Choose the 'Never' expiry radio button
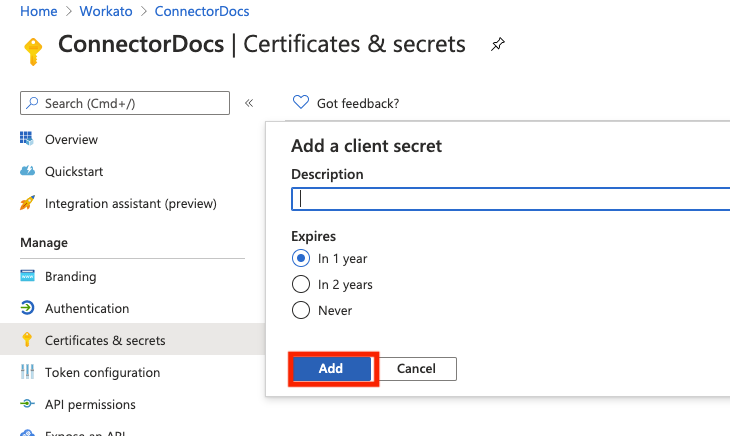This screenshot has height=436, width=730. [x=301, y=310]
